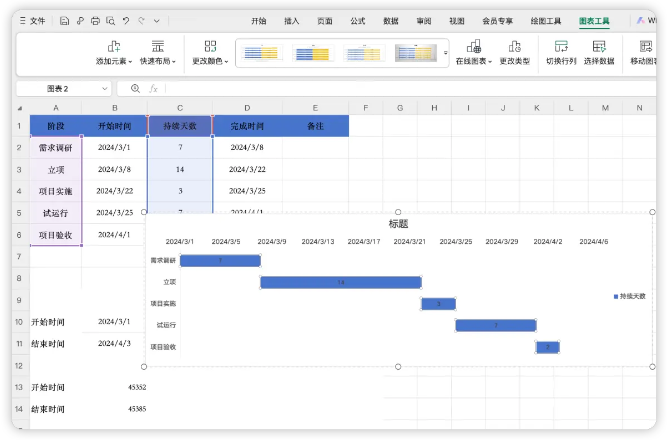The width and height of the screenshot is (667, 440).
Task: Switch to the 审阅 tab
Action: (x=424, y=21)
